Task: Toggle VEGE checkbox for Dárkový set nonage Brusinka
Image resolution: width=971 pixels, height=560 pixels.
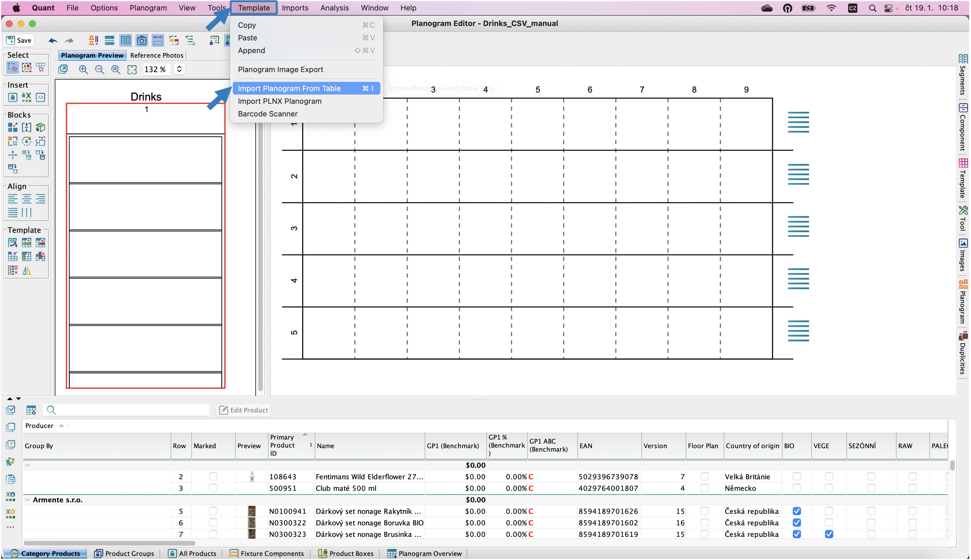Action: (829, 535)
